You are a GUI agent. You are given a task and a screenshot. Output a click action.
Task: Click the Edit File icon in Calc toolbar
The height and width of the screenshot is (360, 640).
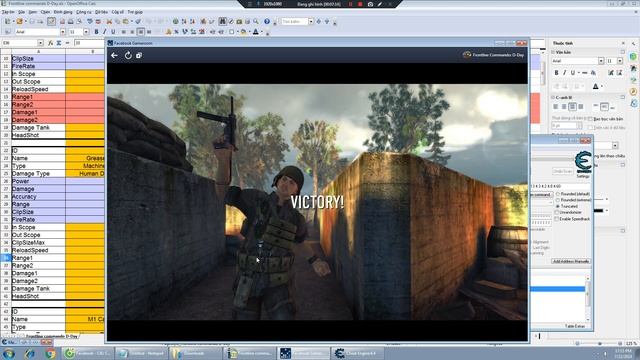51,21
